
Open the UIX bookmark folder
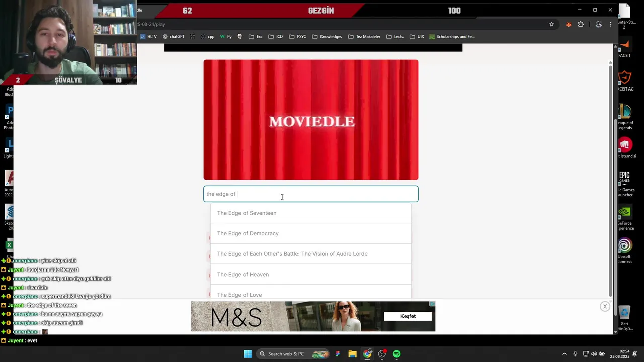coord(417,36)
